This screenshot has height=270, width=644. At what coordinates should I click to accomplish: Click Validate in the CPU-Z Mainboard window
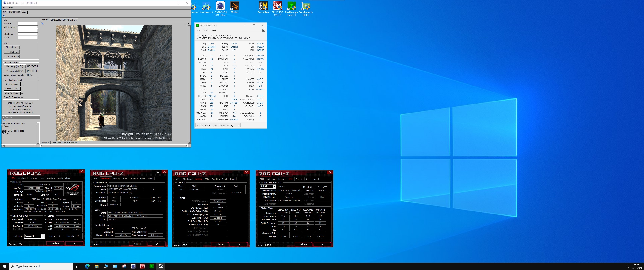(138, 244)
